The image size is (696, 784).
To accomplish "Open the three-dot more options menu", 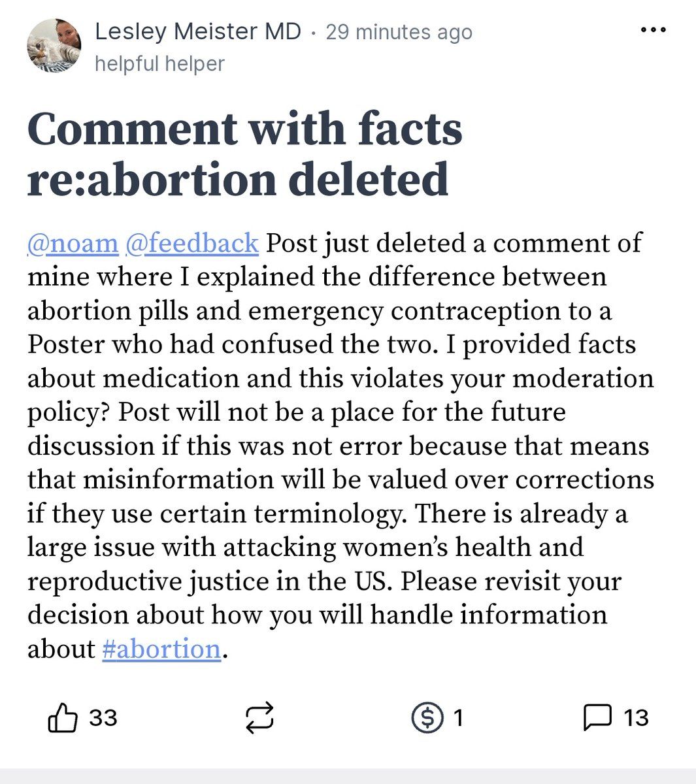I will [653, 31].
